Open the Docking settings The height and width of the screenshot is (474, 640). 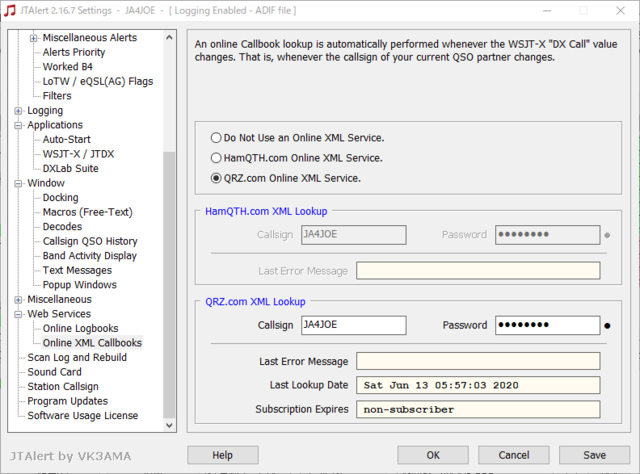click(60, 198)
